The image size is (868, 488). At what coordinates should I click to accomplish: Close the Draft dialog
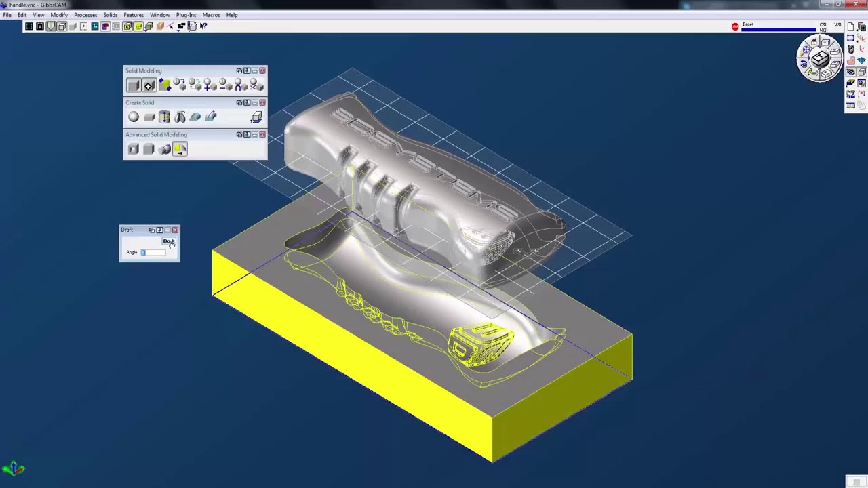[175, 230]
